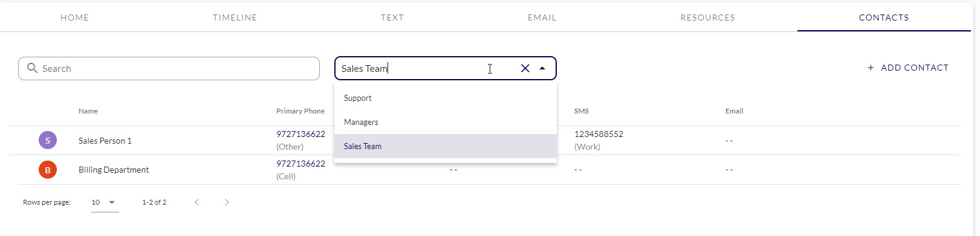Click the magnifier search icon

32,68
